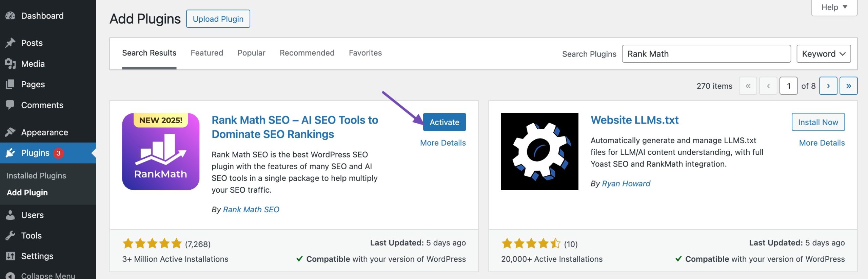
Task: Open Installed Plugins submenu link
Action: 36,176
